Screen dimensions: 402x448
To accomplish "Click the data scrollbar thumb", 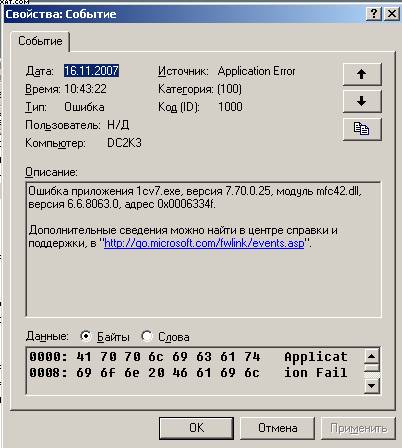I will pyautogui.click(x=371, y=368).
